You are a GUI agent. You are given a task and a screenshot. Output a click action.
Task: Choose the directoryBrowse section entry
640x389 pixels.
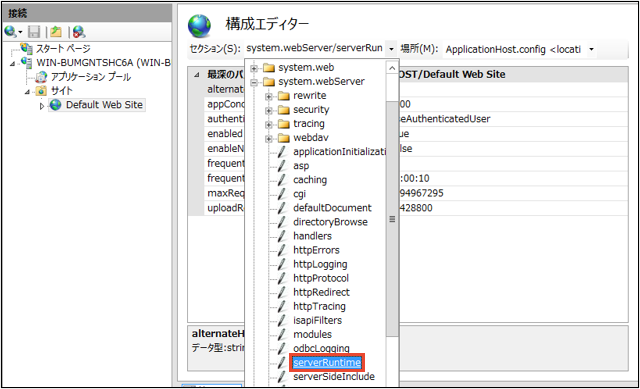(x=330, y=222)
